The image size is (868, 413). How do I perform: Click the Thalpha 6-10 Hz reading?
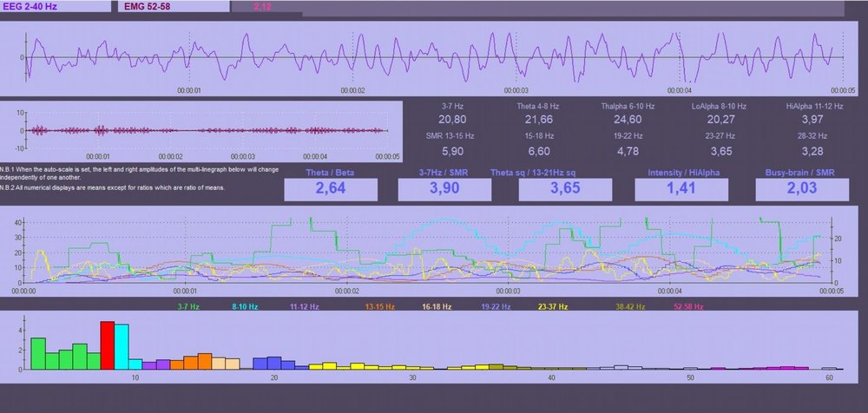621,119
